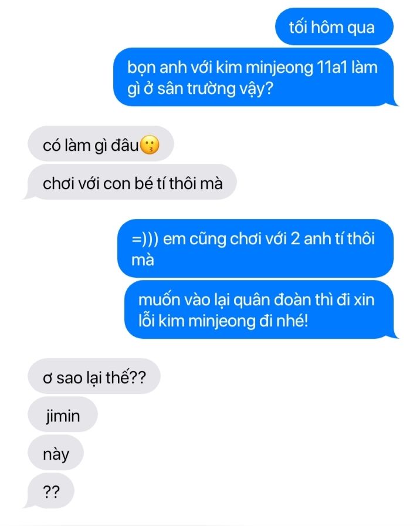
Task: Tap the word 'minjeong' in the first blue message
Action: coord(279,68)
